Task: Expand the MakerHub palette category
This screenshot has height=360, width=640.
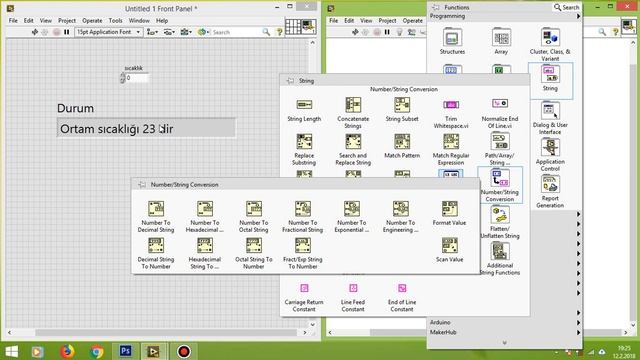Action: (504, 332)
